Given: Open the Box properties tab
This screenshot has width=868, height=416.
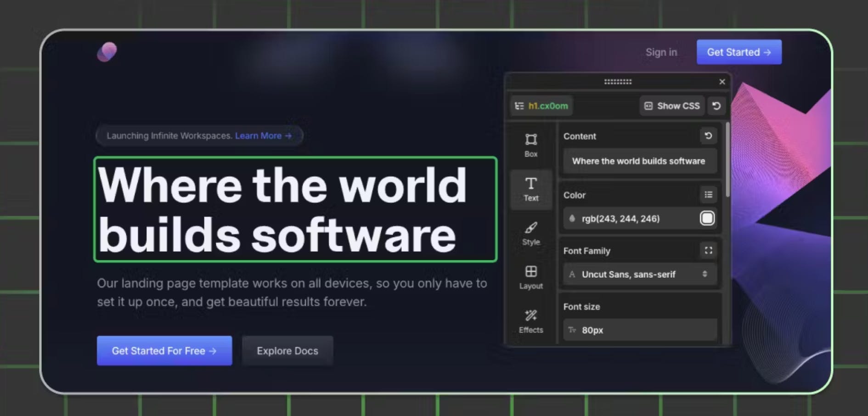Looking at the screenshot, I should click(x=531, y=145).
